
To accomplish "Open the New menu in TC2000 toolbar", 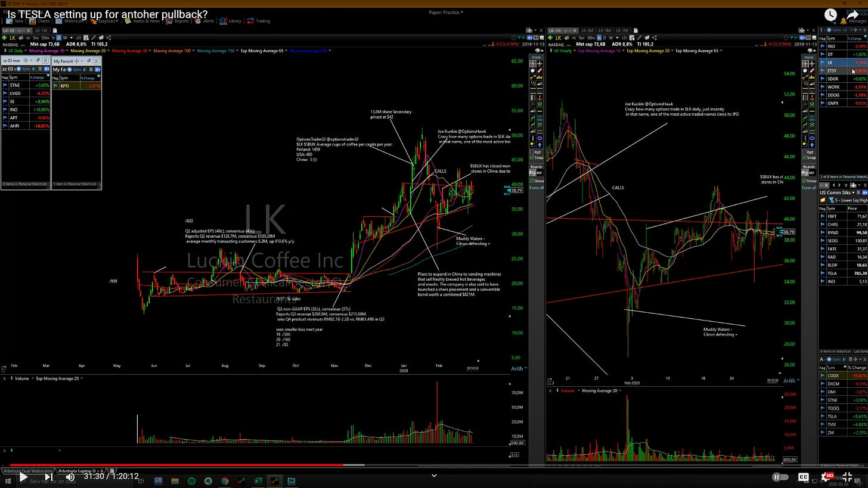I will (x=14, y=21).
